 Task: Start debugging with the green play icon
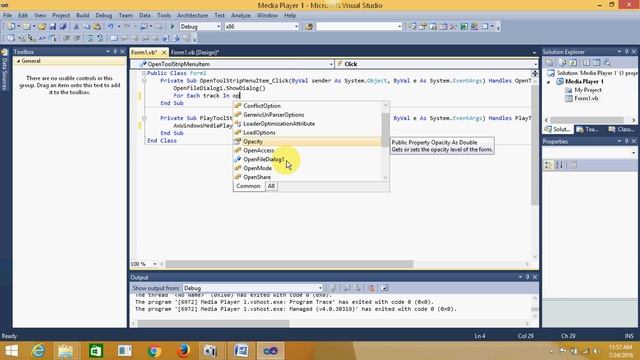(172, 27)
